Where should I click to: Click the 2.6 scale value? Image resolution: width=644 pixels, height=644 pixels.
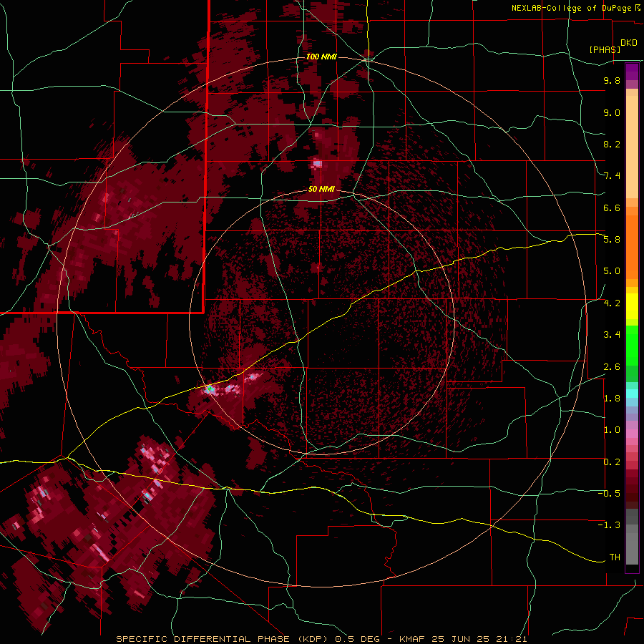[x=612, y=367]
